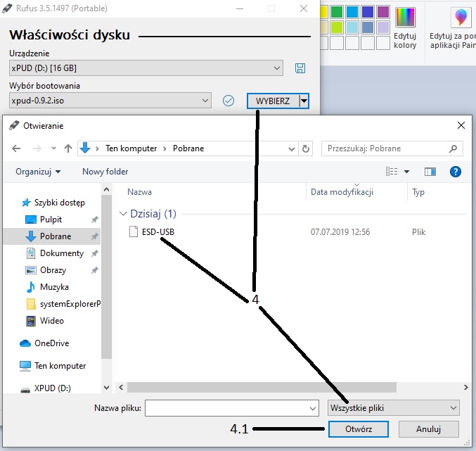Click Nowy folder

(105, 172)
